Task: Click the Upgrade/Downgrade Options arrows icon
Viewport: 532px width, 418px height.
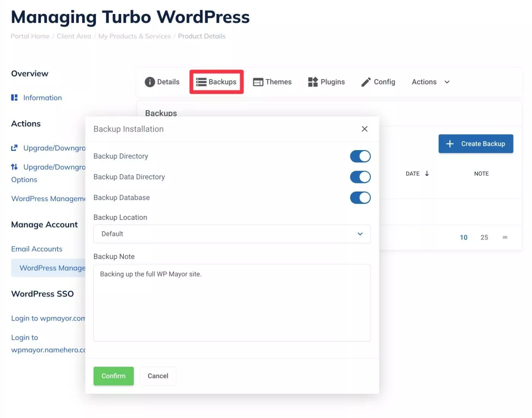Action: click(14, 167)
